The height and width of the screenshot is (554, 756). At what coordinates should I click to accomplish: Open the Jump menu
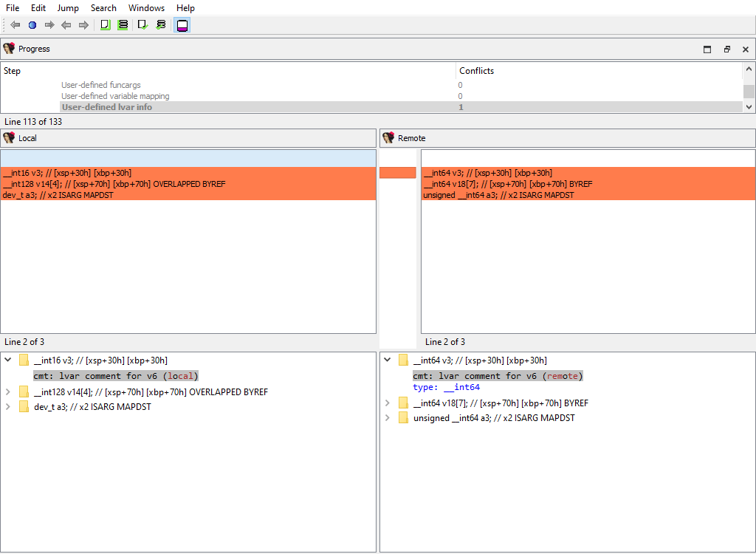pyautogui.click(x=68, y=8)
